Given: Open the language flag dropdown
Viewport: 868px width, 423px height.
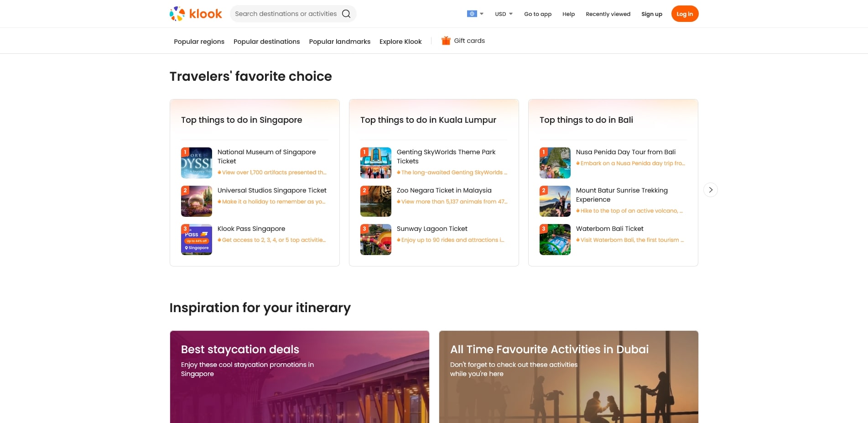Looking at the screenshot, I should 475,14.
